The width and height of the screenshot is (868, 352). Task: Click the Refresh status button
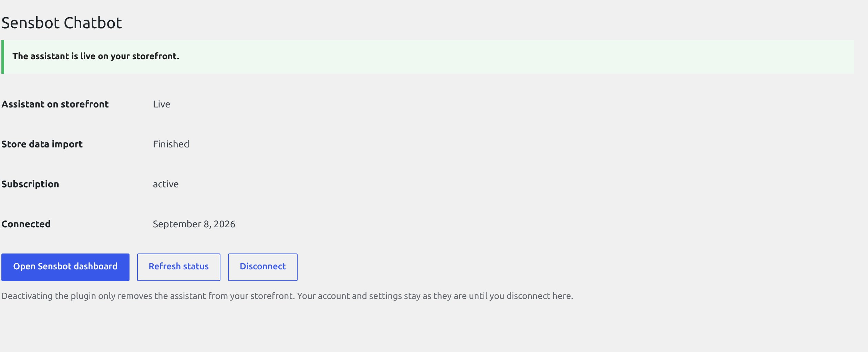(178, 267)
